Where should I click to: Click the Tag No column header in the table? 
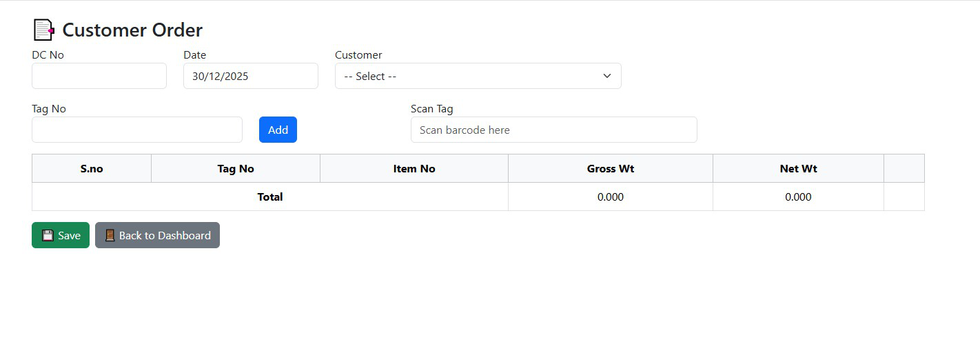tap(236, 168)
